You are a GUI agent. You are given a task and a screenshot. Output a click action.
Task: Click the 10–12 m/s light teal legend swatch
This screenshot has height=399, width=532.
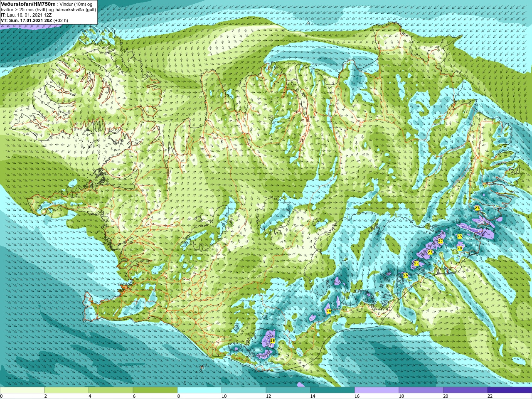pyautogui.click(x=244, y=390)
